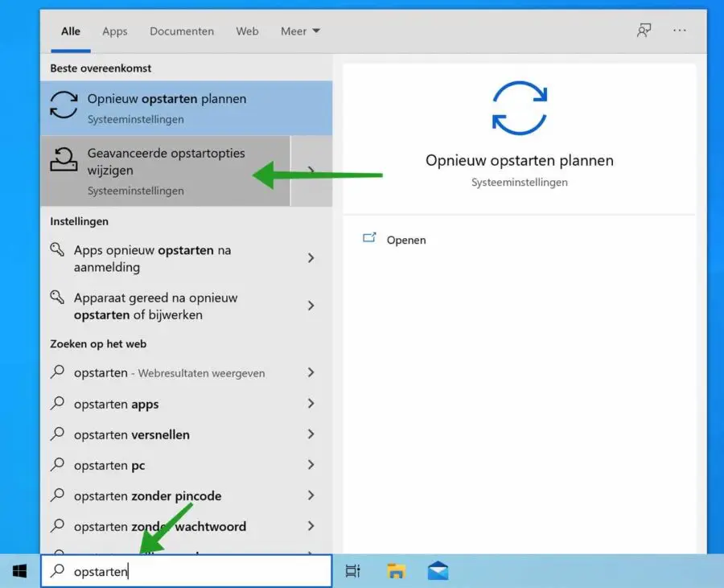
Task: Expand chevron for opstarten Webresultaten weergeven
Action: click(311, 372)
